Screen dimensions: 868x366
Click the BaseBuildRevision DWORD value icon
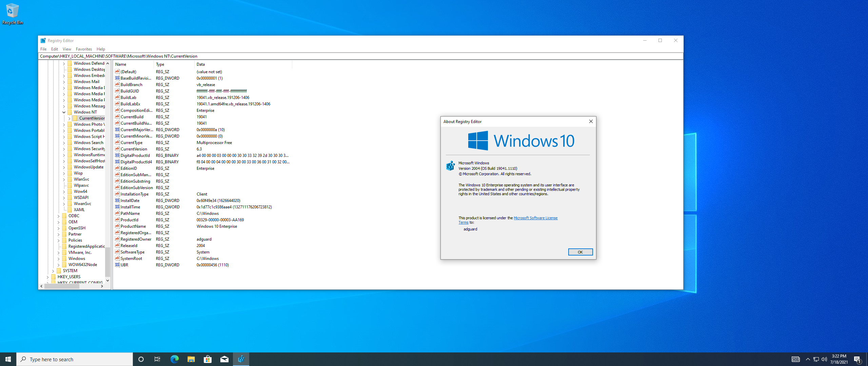point(117,78)
